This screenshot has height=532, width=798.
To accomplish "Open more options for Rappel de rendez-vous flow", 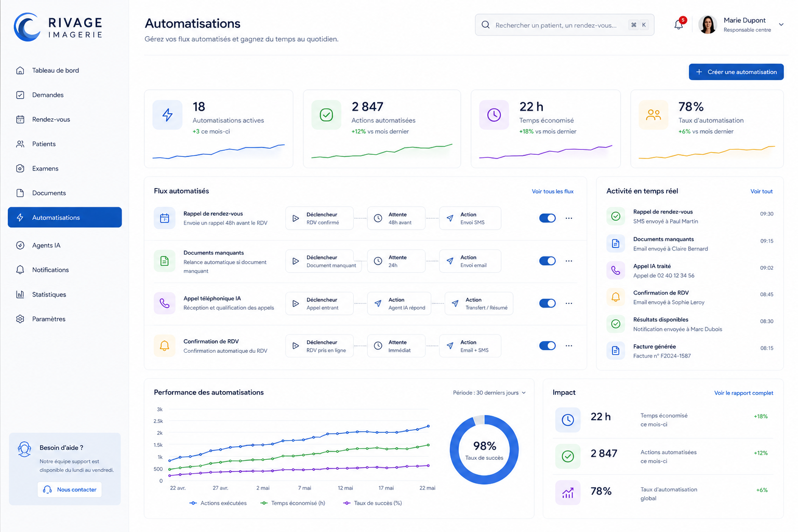I will point(569,218).
